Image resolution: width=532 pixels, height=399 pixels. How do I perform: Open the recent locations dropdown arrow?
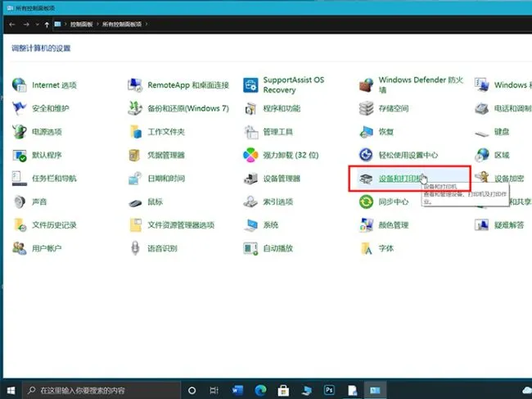(37, 25)
